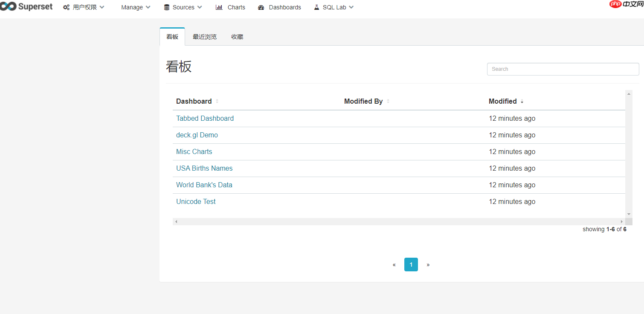The image size is (644, 314).
Task: Sort by the Dashboard column arrows
Action: pos(217,101)
